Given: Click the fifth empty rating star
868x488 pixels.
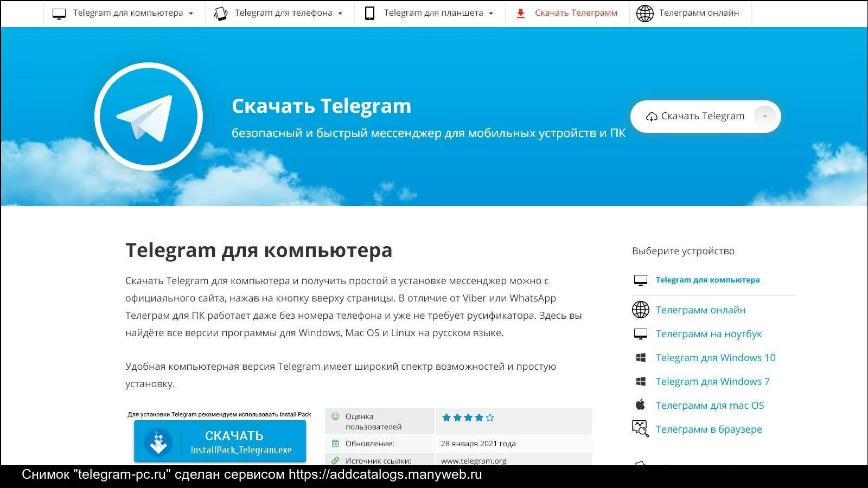Looking at the screenshot, I should (x=490, y=418).
